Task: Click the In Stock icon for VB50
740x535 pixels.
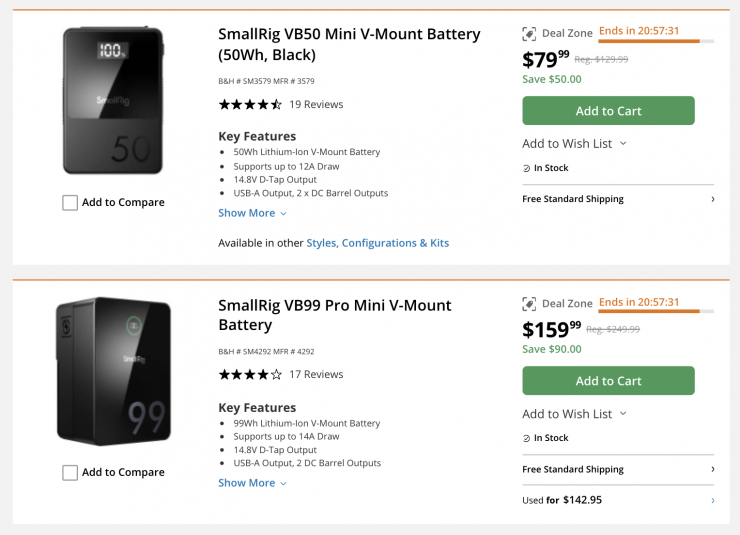Action: click(x=526, y=168)
